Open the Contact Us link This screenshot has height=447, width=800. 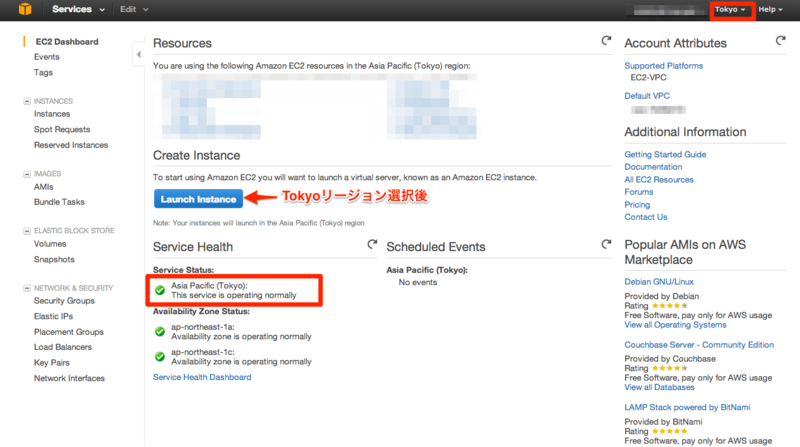pyautogui.click(x=645, y=217)
